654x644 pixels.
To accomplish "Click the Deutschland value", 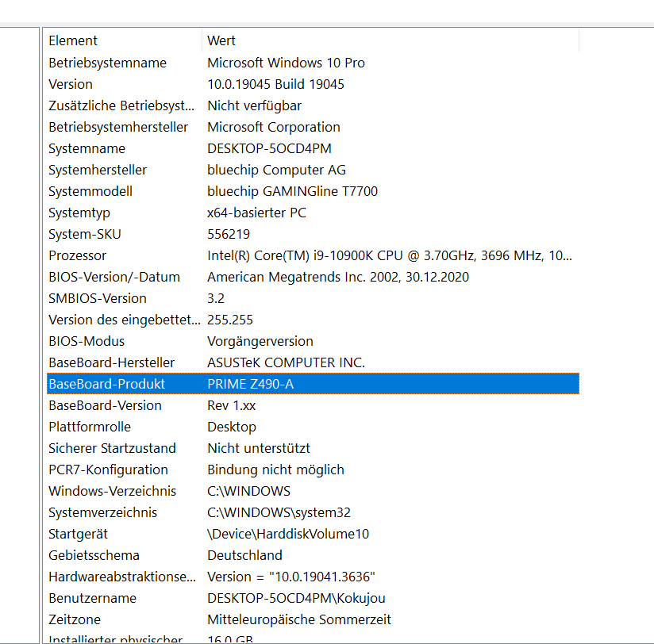I will pos(244,556).
